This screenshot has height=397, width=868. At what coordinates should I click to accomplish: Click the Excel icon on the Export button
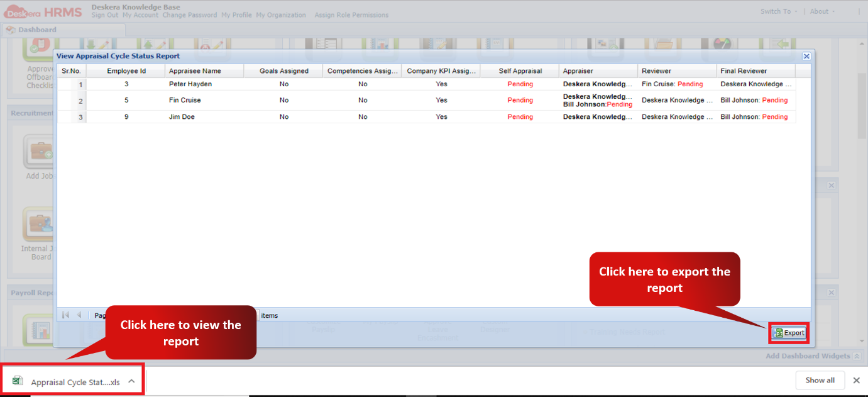(x=777, y=332)
